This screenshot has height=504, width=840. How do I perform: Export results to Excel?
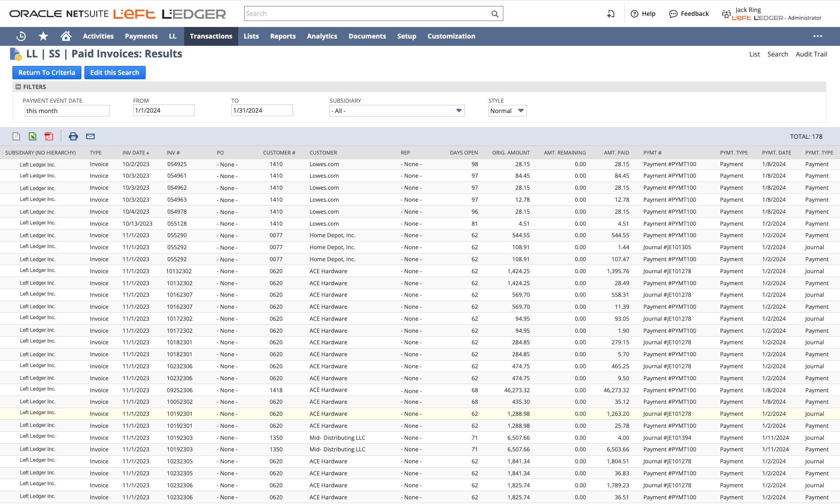[x=32, y=136]
